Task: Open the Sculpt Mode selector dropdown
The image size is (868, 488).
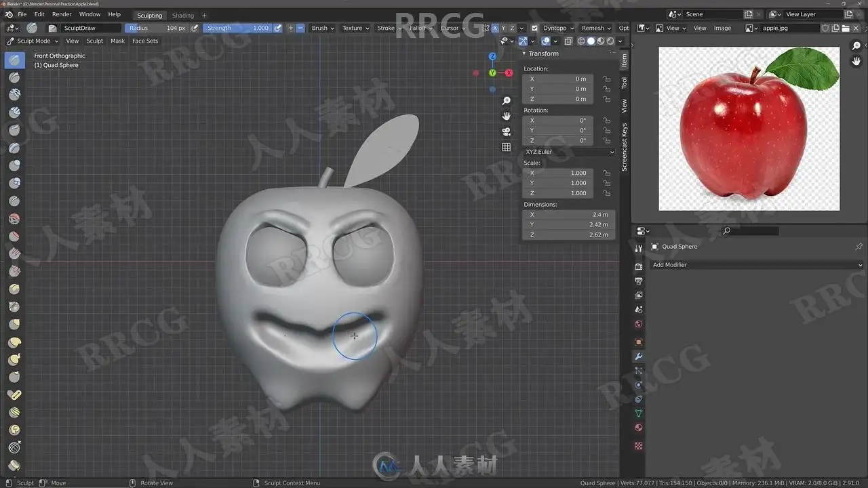Action: click(x=33, y=41)
